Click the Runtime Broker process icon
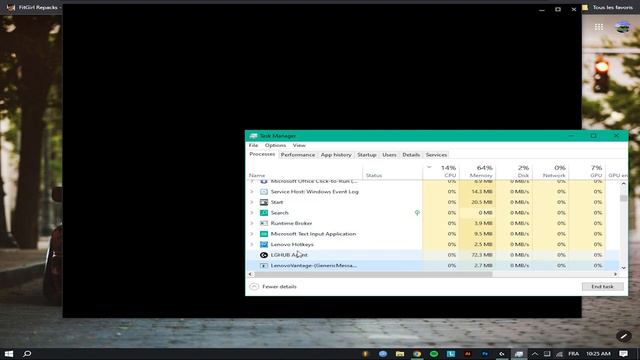The image size is (640, 360). tap(264, 223)
